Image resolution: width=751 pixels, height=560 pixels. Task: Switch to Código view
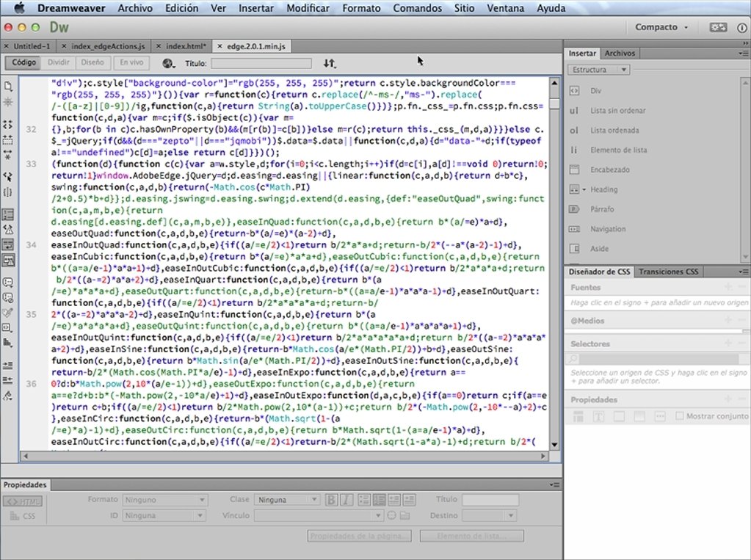click(23, 63)
